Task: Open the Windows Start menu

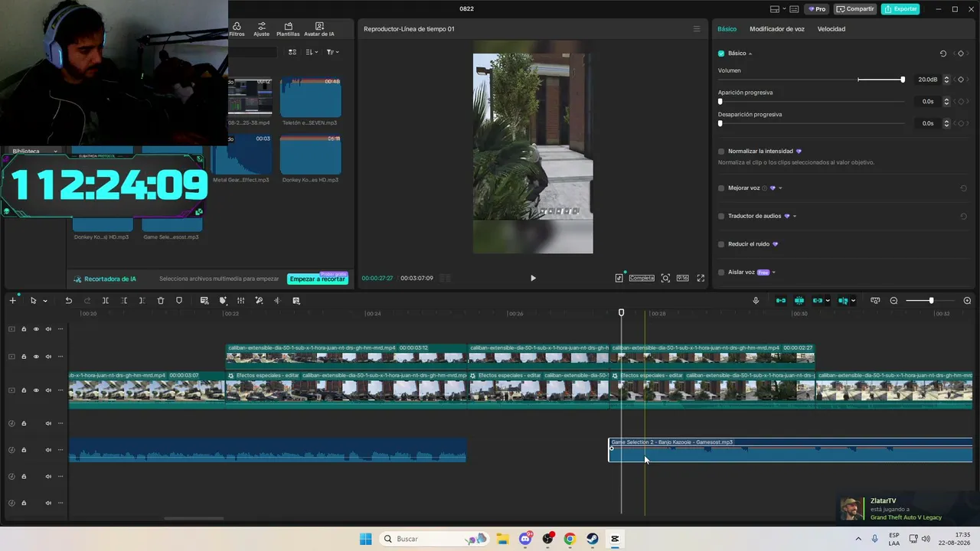Action: coord(366,539)
